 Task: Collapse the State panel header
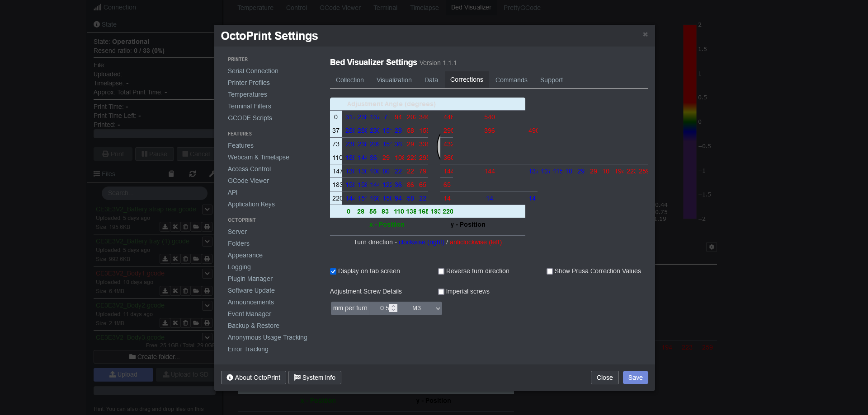[x=105, y=24]
